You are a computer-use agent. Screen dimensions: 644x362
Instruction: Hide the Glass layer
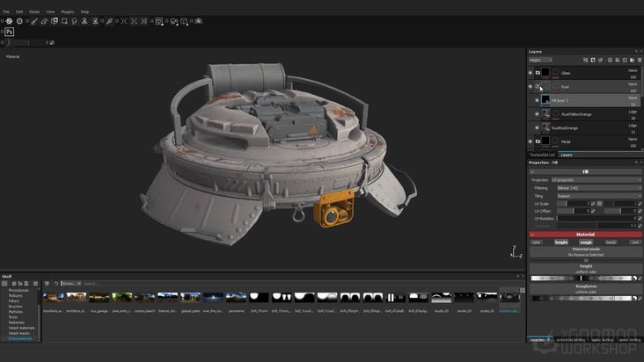pos(531,73)
